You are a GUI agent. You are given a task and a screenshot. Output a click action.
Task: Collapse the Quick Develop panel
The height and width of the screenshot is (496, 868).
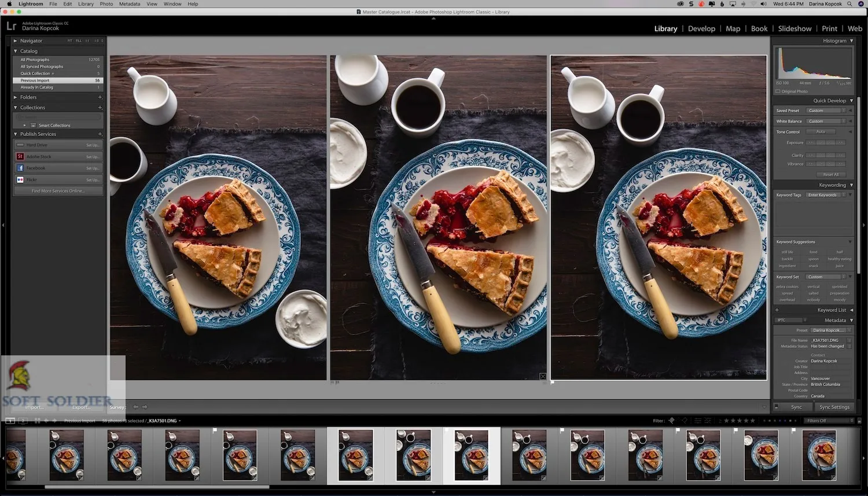pos(851,101)
